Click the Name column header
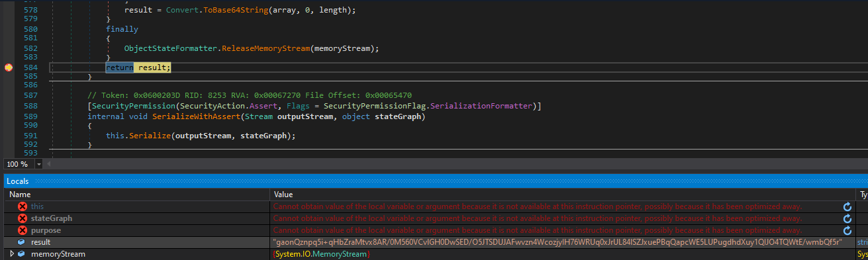The height and width of the screenshot is (260, 868). click(x=138, y=195)
